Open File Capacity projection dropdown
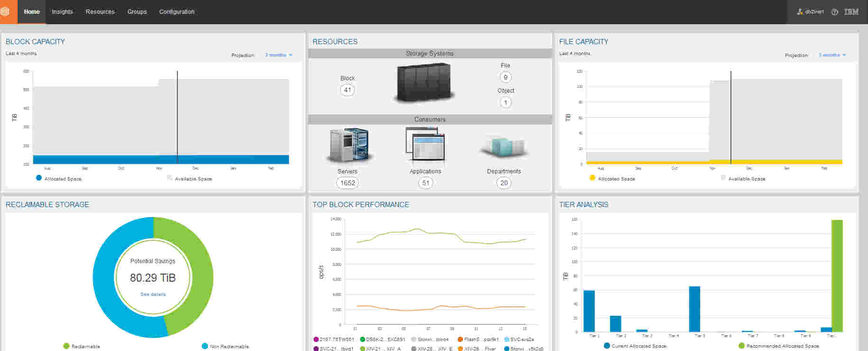Screen dimensions: 868x351 pyautogui.click(x=832, y=55)
